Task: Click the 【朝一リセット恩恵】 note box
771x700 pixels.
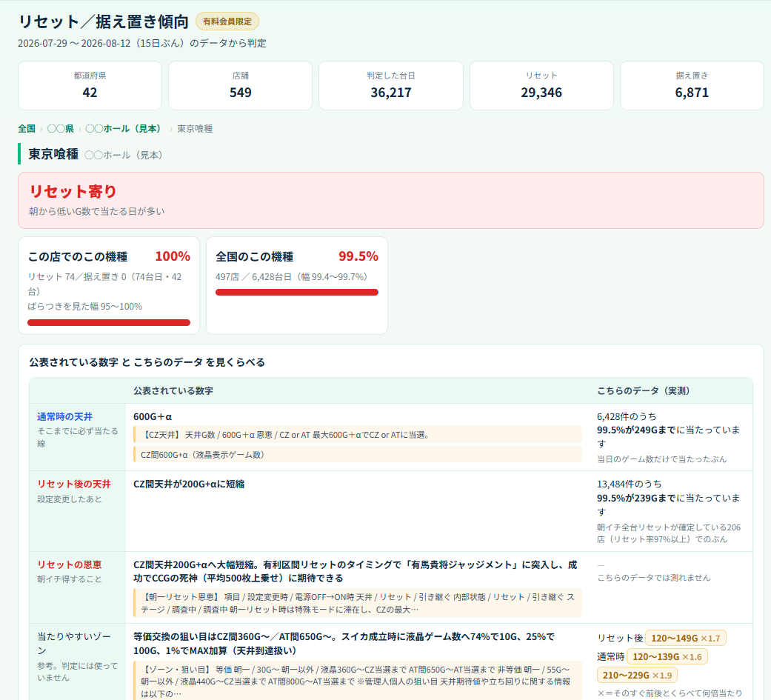Action: [358, 603]
